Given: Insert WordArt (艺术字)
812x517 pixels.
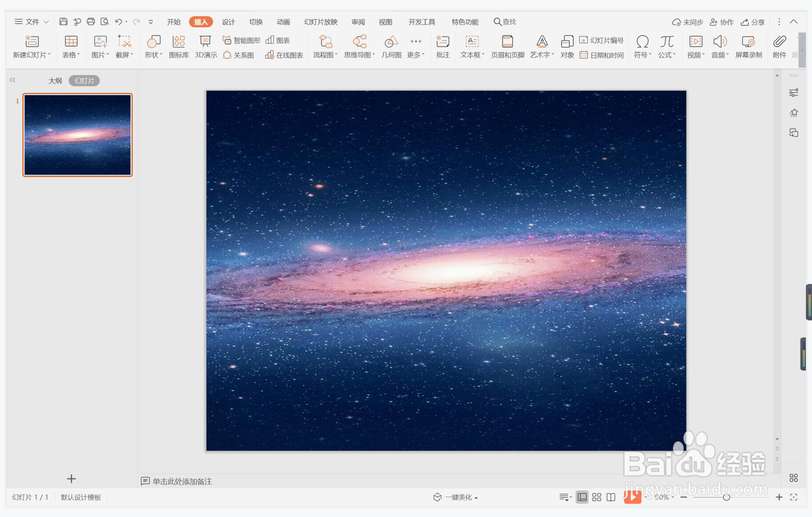Looking at the screenshot, I should [542, 47].
